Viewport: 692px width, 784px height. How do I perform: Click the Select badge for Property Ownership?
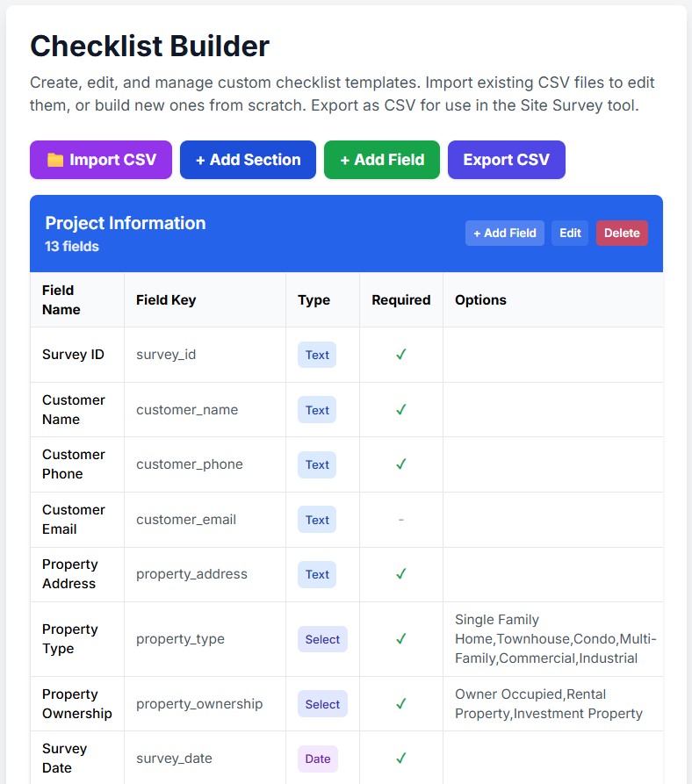coord(322,703)
